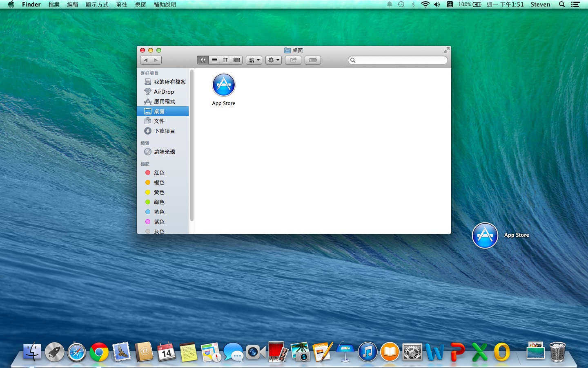Open Finder from the Dock
The image size is (588, 368).
pos(32,352)
